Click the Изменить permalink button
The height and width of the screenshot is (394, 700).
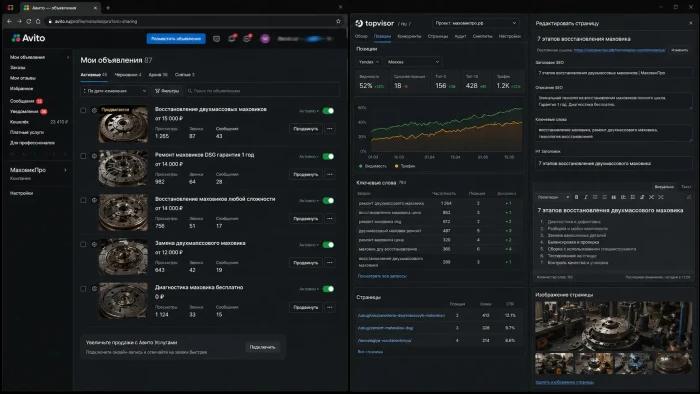pyautogui.click(x=679, y=50)
